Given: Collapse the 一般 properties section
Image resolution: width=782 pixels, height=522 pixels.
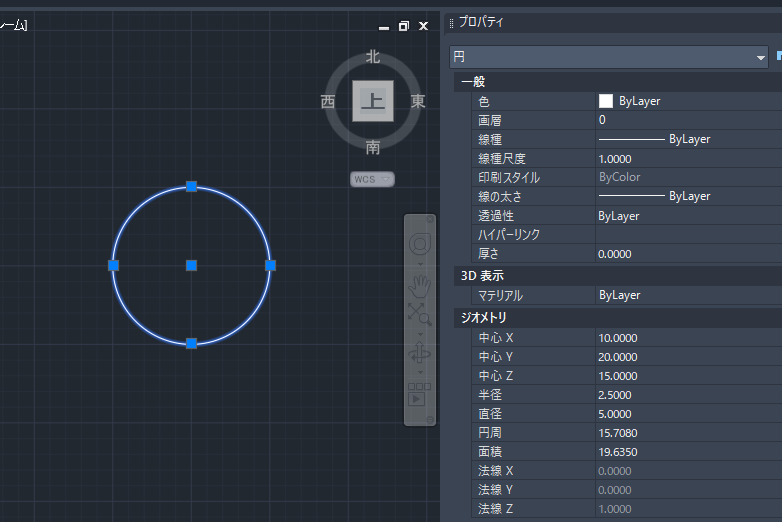Looking at the screenshot, I should coord(473,82).
